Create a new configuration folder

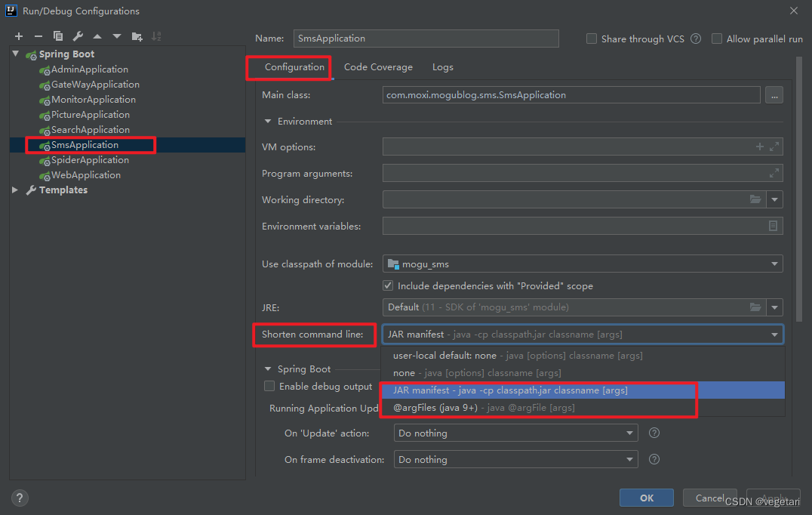(137, 35)
